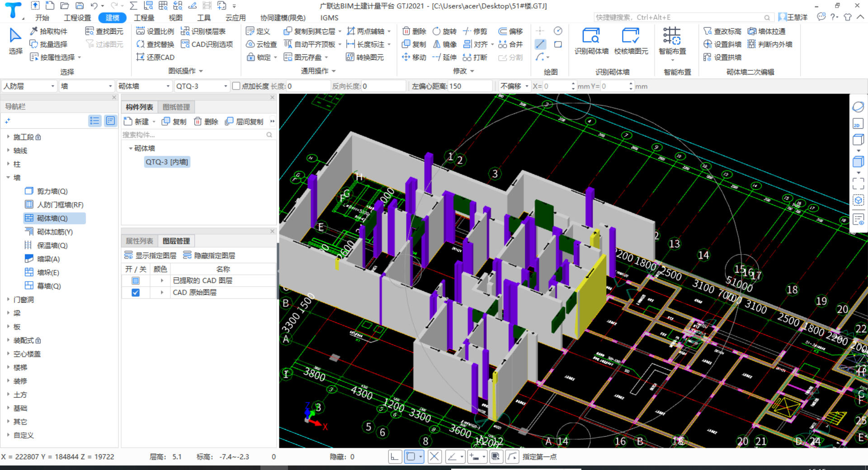
Task: Click the 左偏心距离 input field
Action: [470, 86]
